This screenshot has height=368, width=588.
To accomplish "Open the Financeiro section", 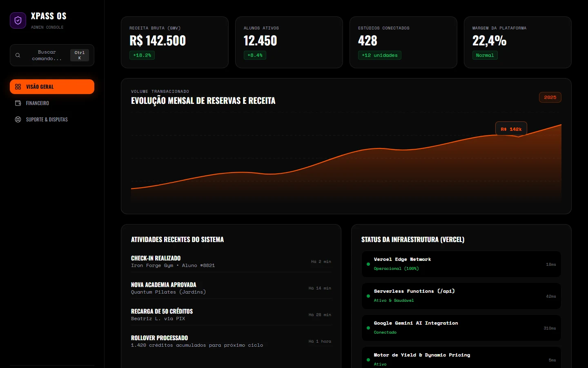I will point(52,103).
